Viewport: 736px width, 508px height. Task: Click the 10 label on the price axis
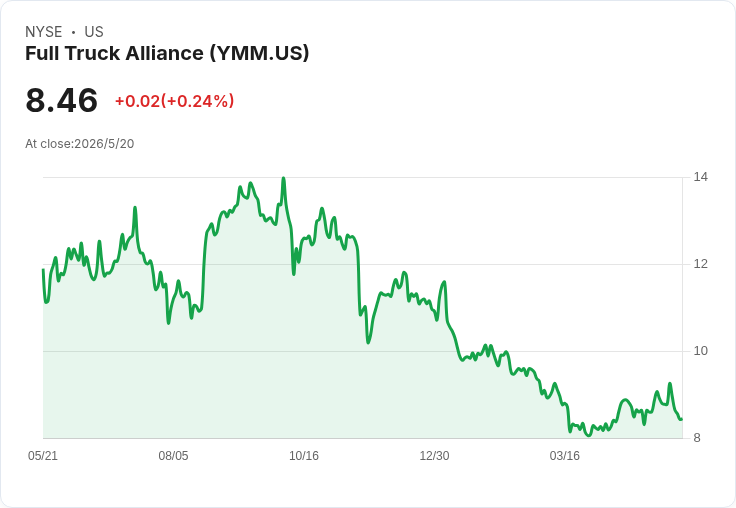(x=701, y=351)
